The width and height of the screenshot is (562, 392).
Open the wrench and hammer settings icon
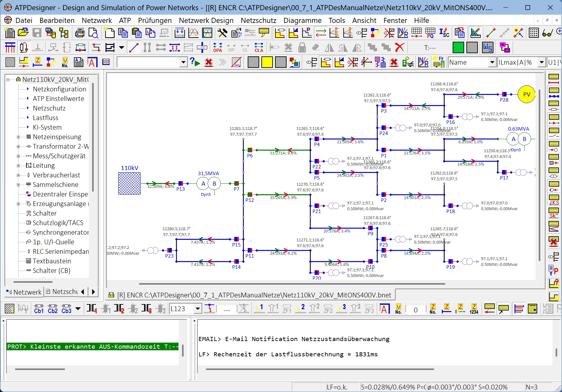pyautogui.click(x=222, y=33)
